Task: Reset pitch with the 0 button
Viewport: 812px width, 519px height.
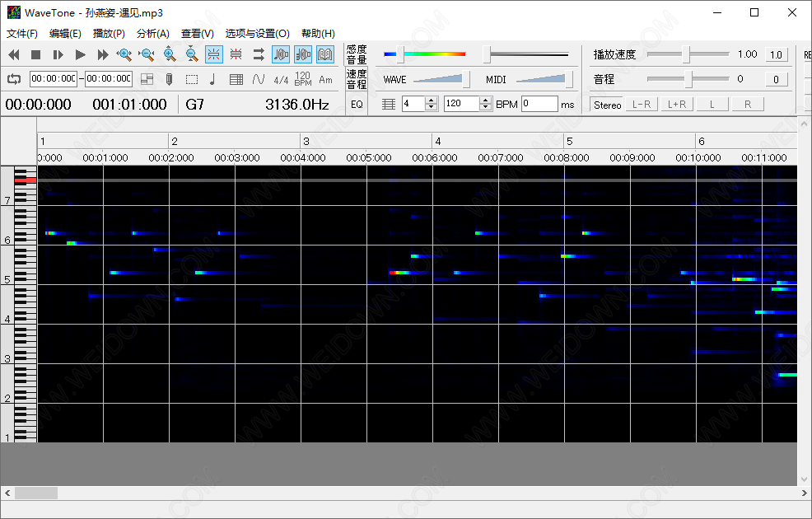Action: tap(777, 79)
